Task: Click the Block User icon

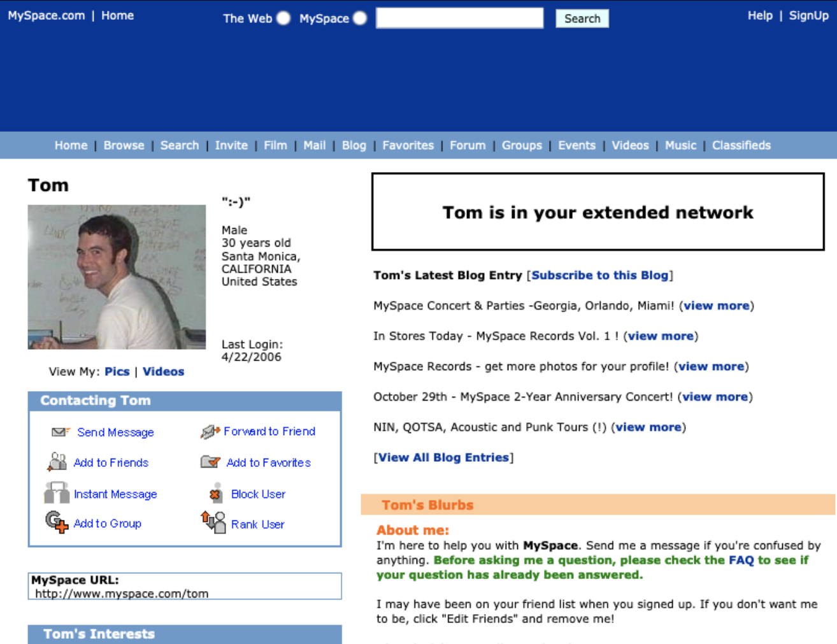Action: (215, 493)
